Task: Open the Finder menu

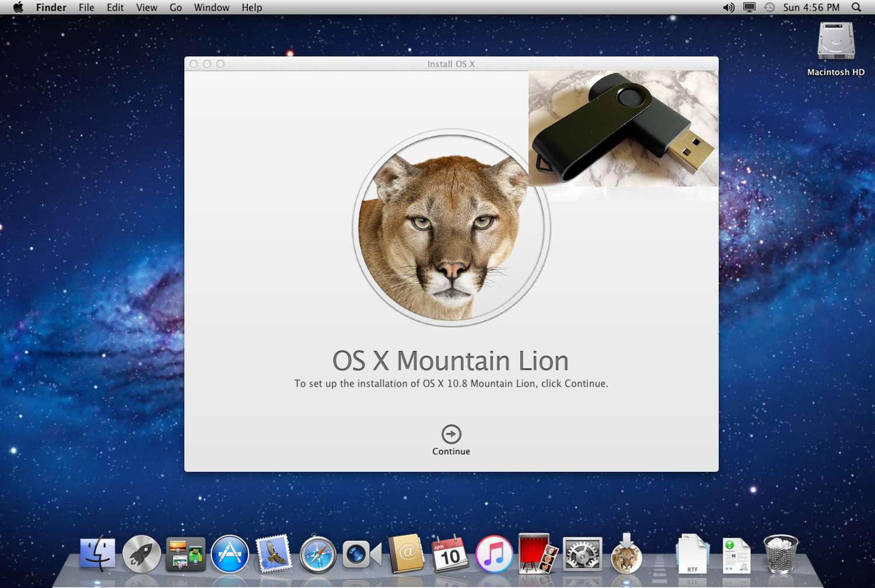Action: [x=51, y=8]
